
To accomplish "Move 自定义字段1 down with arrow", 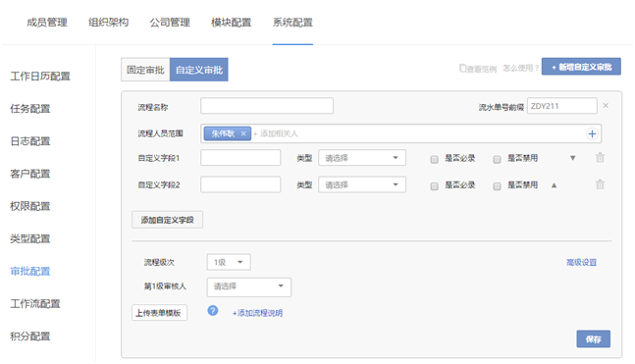I will point(572,158).
